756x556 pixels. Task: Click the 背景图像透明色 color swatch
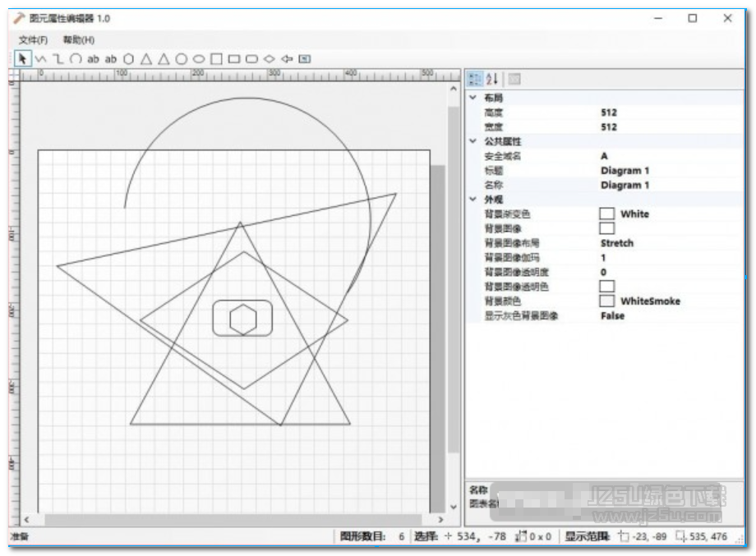coord(607,286)
